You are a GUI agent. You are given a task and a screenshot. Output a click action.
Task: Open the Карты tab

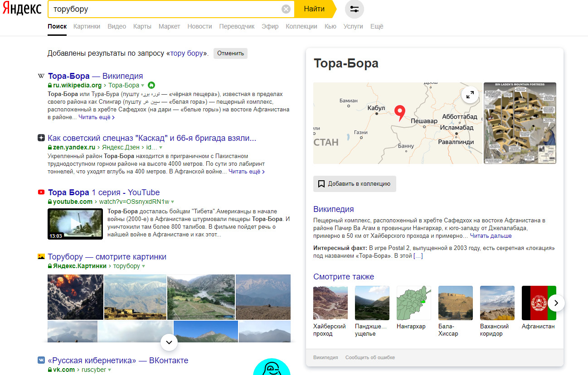pyautogui.click(x=142, y=26)
